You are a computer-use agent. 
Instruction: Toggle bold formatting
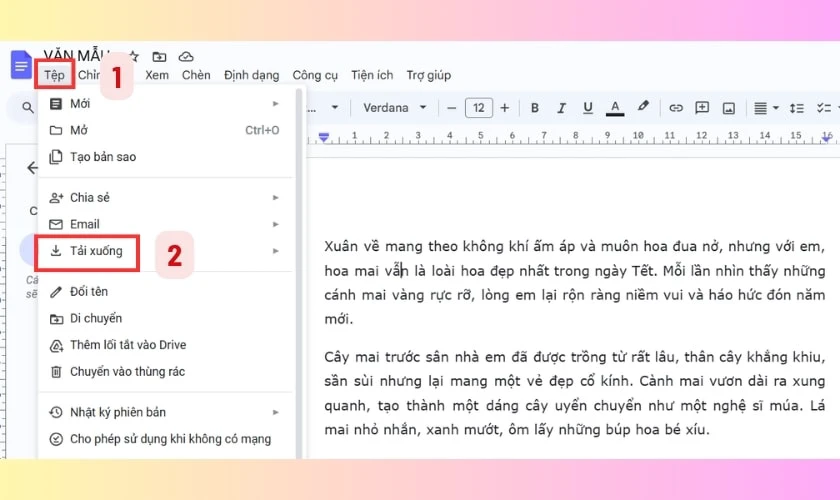point(534,108)
